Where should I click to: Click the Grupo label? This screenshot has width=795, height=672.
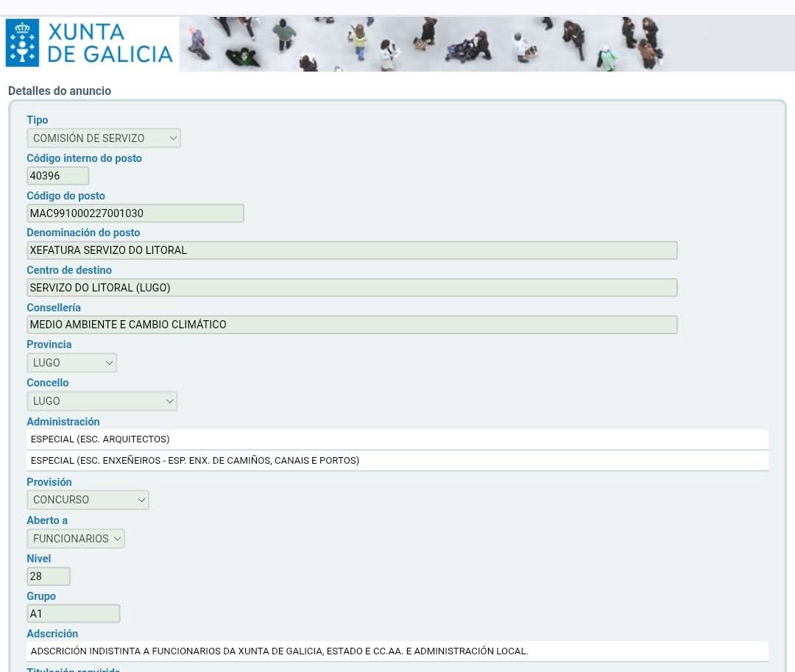coord(41,596)
